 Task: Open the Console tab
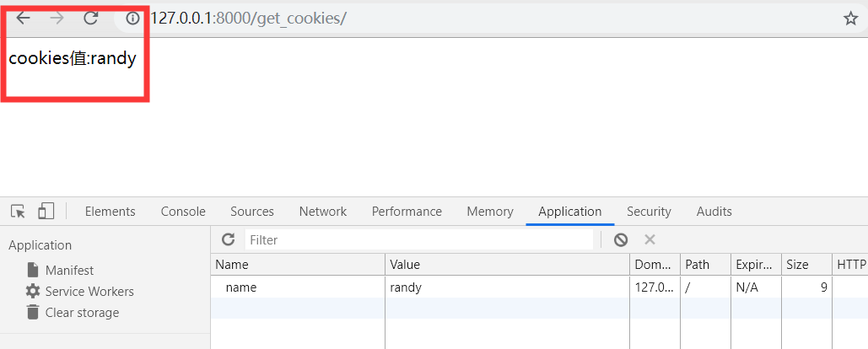(183, 212)
